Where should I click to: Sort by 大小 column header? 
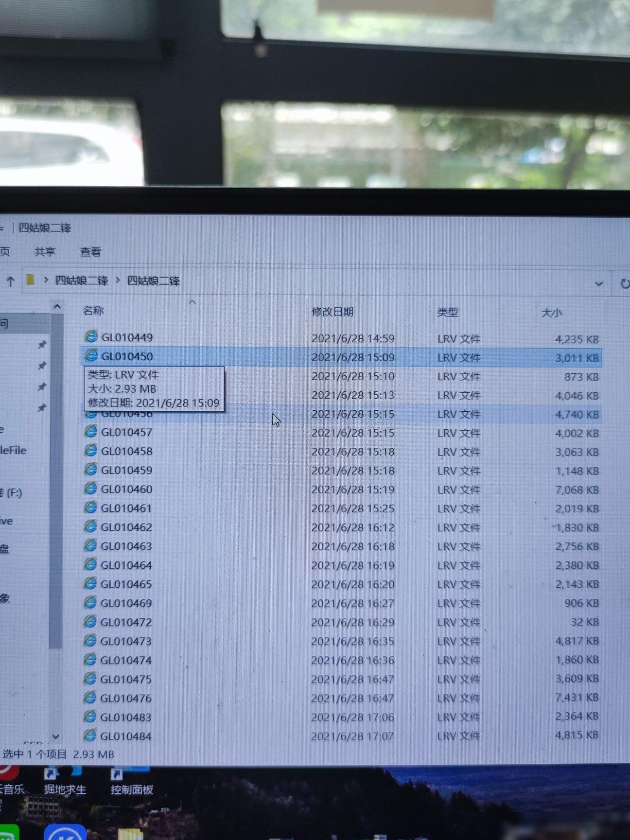tap(552, 313)
